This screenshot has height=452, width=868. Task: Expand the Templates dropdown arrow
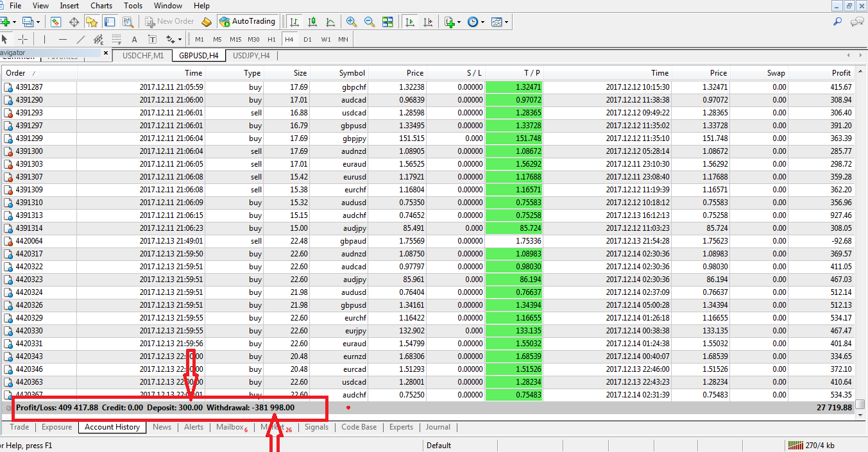[x=507, y=22]
